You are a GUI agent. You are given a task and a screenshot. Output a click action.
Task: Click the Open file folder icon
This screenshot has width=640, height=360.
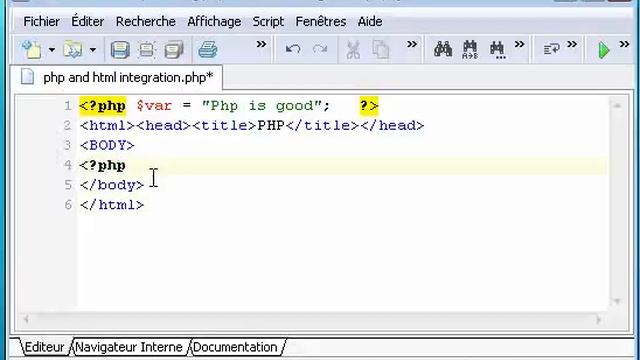pyautogui.click(x=73, y=50)
